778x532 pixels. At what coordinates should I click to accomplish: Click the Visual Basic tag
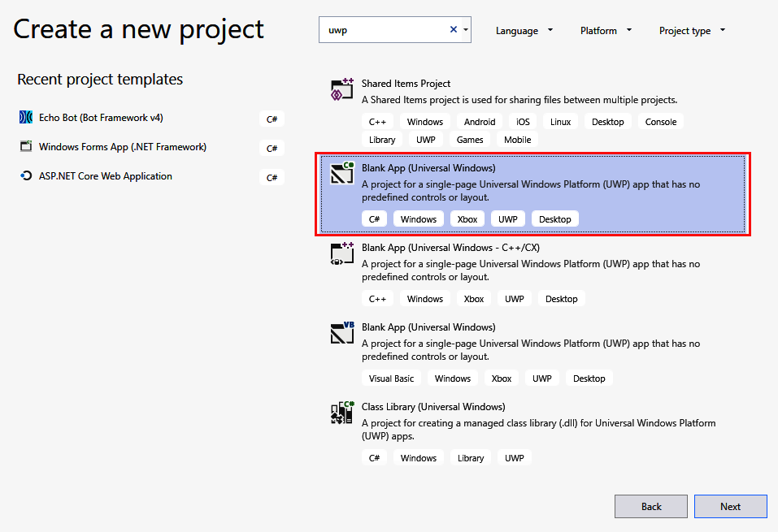391,378
